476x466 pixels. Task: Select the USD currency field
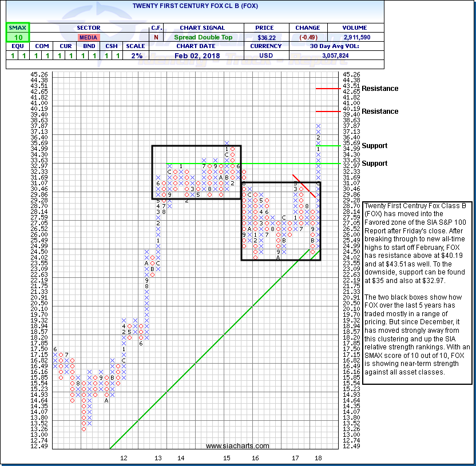265,55
